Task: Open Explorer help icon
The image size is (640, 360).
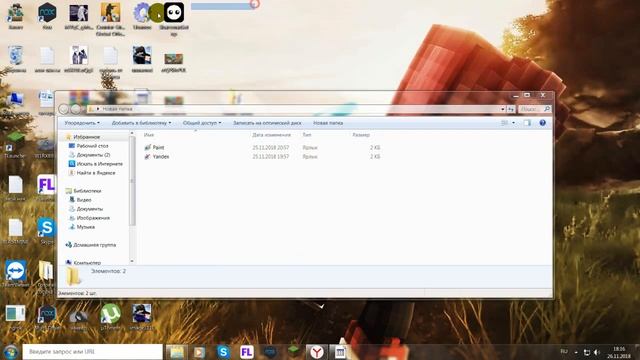Action: (542, 123)
